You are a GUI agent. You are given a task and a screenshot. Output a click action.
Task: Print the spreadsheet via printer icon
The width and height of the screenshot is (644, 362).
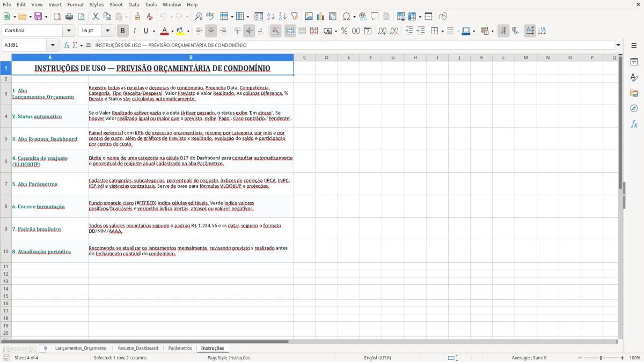tap(69, 17)
